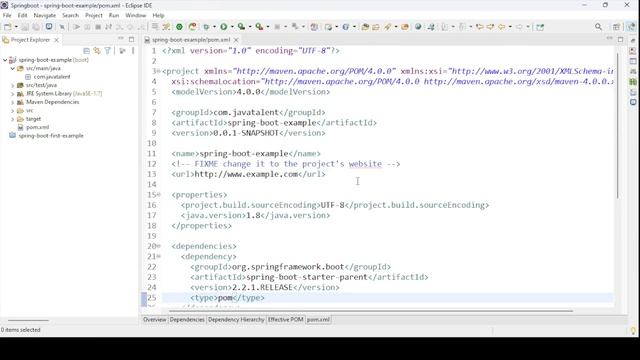Open the Run dropdown arrow
This screenshot has width=640, height=360.
coord(232,27)
